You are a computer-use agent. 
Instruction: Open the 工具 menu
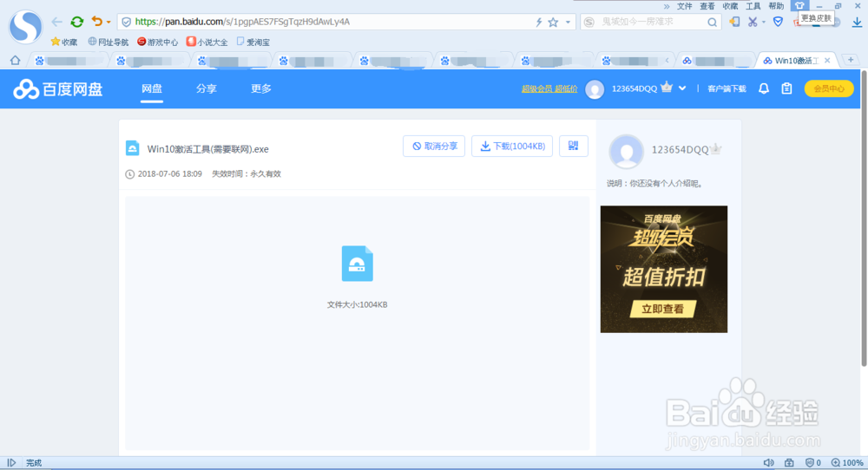coord(753,6)
